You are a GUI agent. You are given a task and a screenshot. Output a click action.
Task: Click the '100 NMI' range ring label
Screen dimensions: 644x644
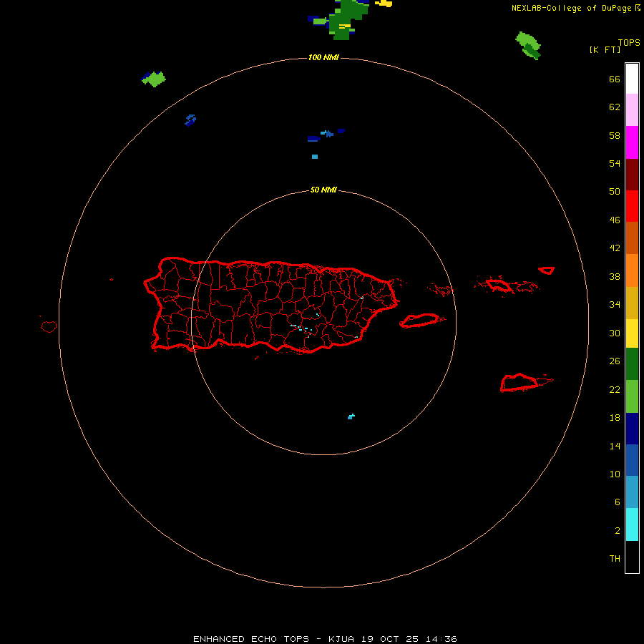point(323,57)
